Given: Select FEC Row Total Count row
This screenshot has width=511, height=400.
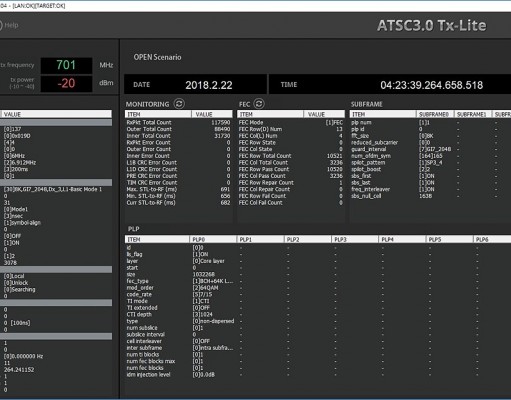Looking at the screenshot, I should [291, 156].
